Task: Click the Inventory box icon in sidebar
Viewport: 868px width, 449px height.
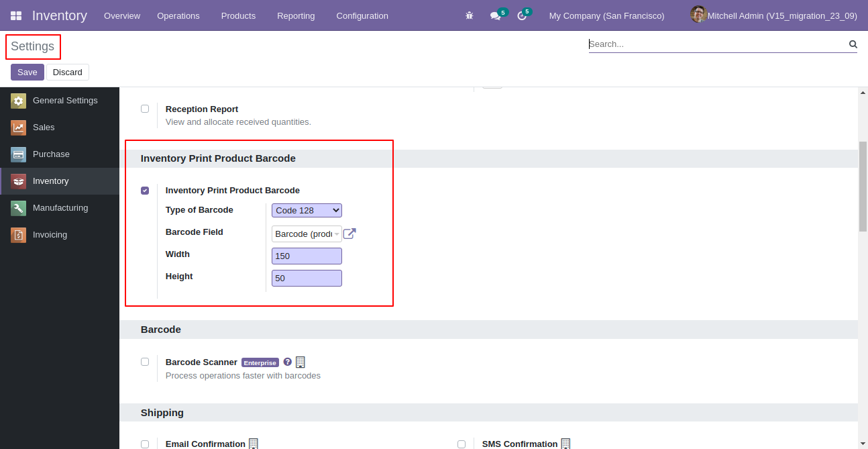Action: pos(18,181)
